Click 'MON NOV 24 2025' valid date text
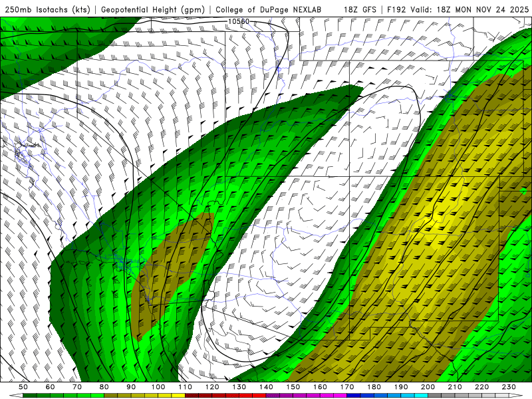Image resolution: width=532 pixels, height=399 pixels. [x=492, y=10]
